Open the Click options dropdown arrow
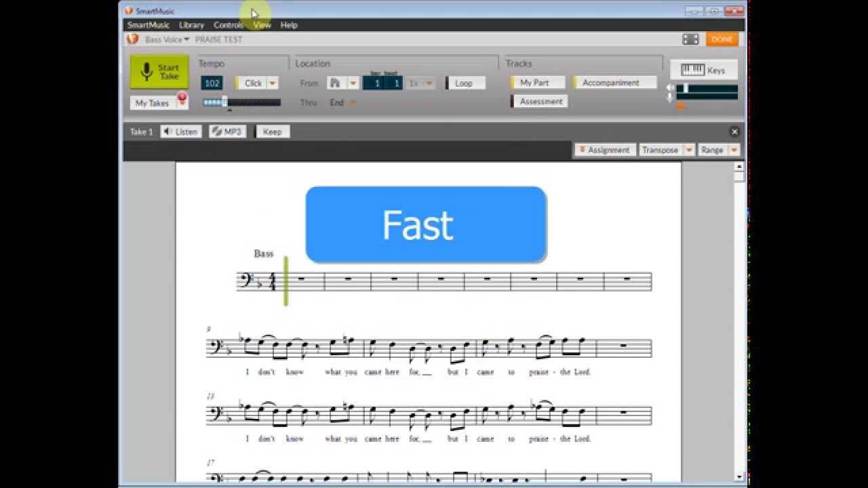Viewport: 868px width, 488px height. point(273,83)
